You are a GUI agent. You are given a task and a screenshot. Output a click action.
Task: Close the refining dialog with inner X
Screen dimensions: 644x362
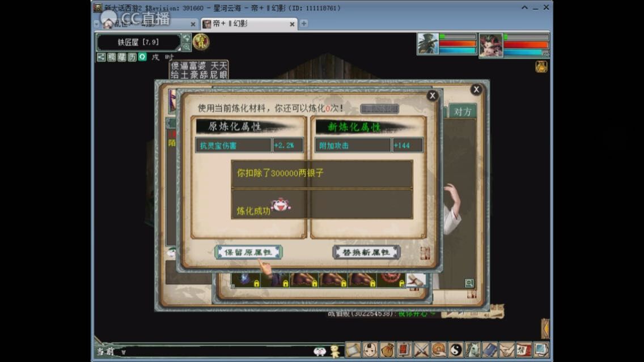tap(433, 96)
